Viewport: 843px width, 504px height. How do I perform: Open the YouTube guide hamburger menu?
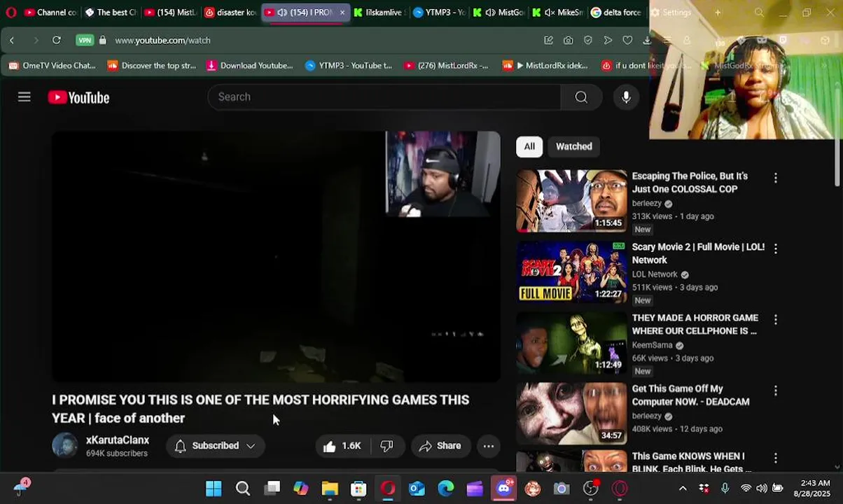tap(25, 97)
